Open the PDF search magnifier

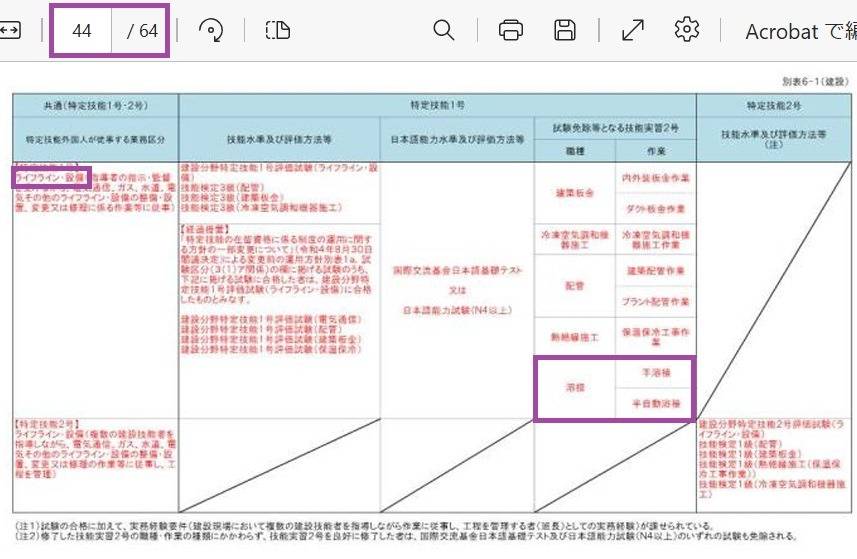(444, 31)
